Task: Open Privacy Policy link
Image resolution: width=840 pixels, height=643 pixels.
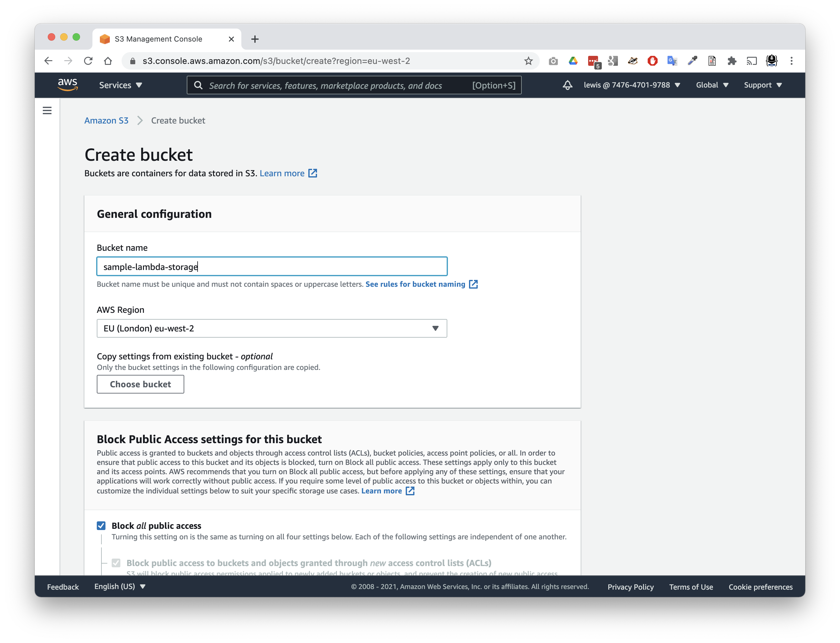Action: (630, 587)
